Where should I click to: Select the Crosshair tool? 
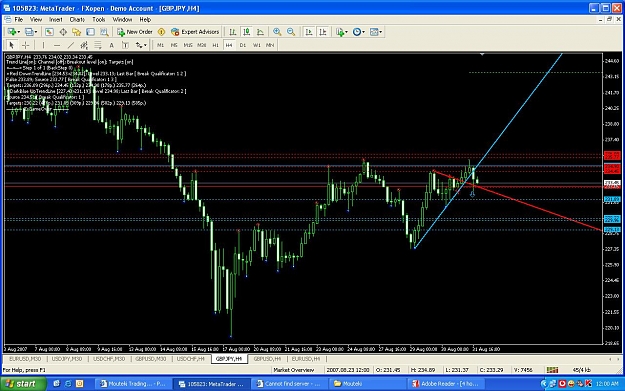(x=26, y=45)
